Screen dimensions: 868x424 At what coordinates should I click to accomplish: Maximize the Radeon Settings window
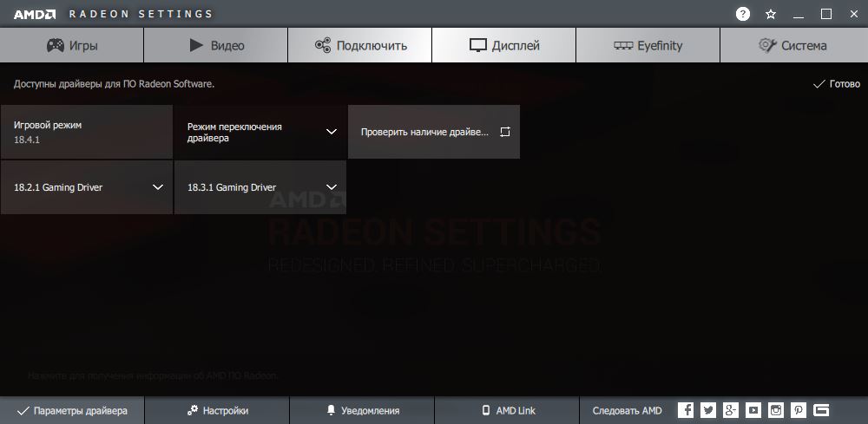(826, 15)
